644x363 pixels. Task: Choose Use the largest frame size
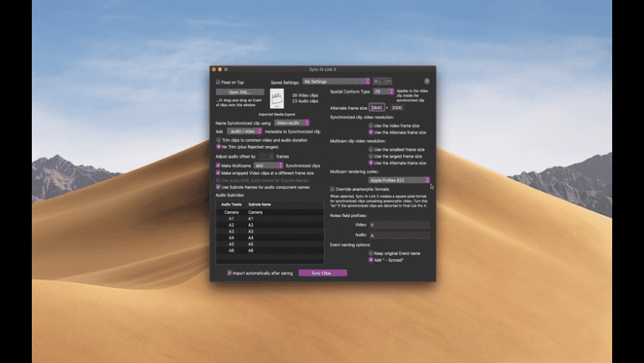370,156
